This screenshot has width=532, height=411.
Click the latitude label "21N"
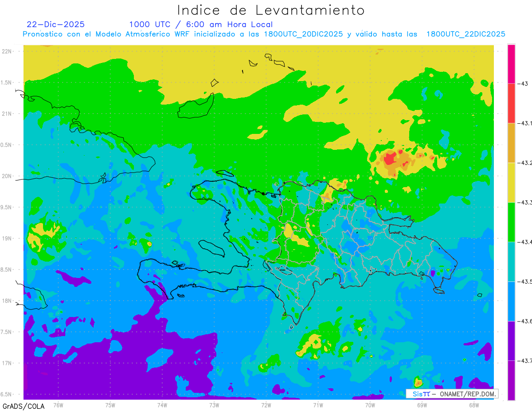(8, 114)
